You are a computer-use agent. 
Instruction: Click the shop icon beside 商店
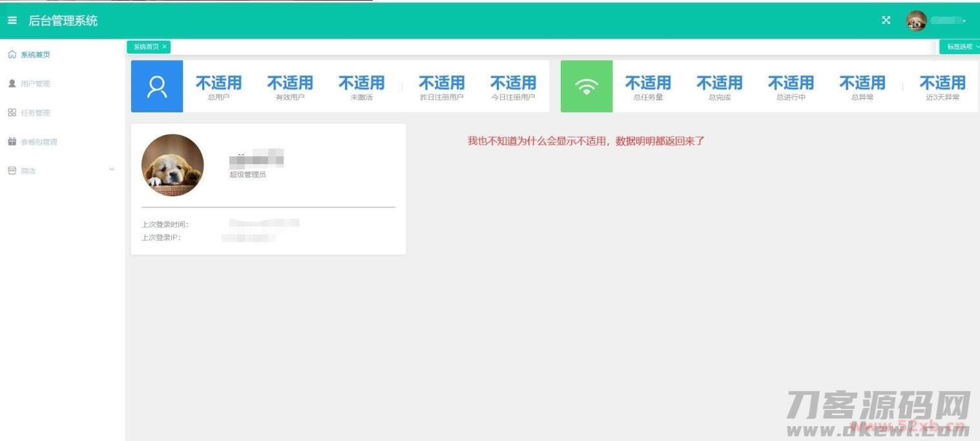coord(12,171)
